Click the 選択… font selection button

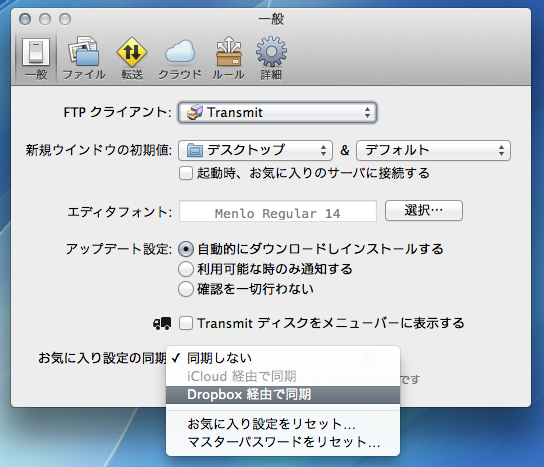click(x=424, y=210)
